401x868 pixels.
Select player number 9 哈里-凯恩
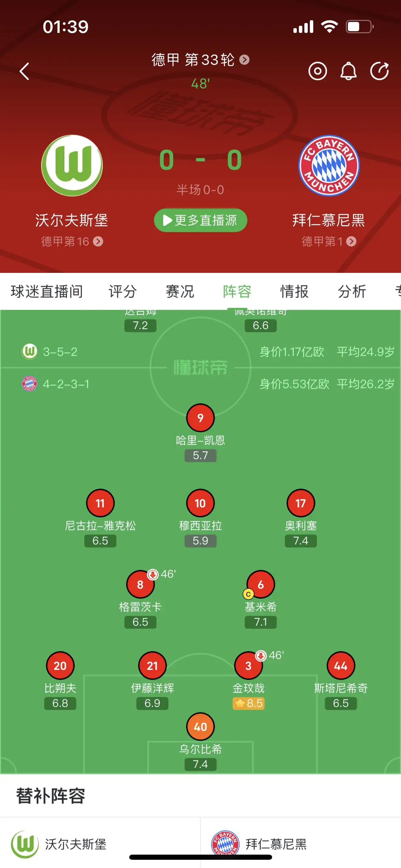click(x=200, y=418)
